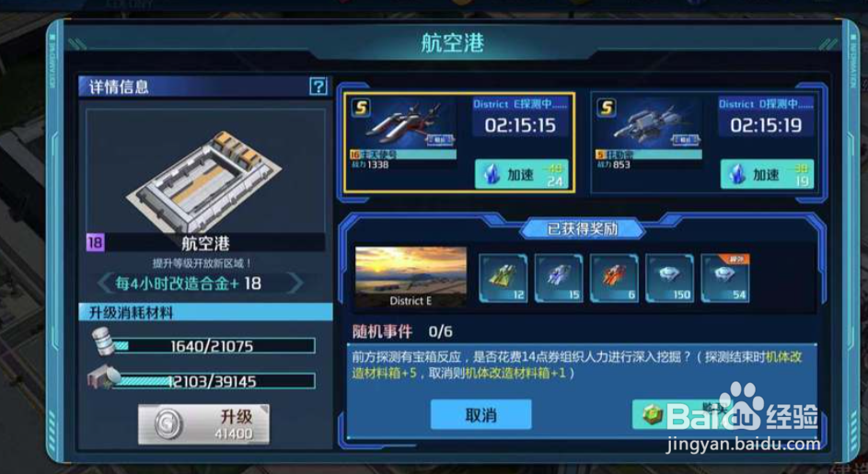The height and width of the screenshot is (474, 868).
Task: Speed up District E exploration
Action: coord(522,175)
